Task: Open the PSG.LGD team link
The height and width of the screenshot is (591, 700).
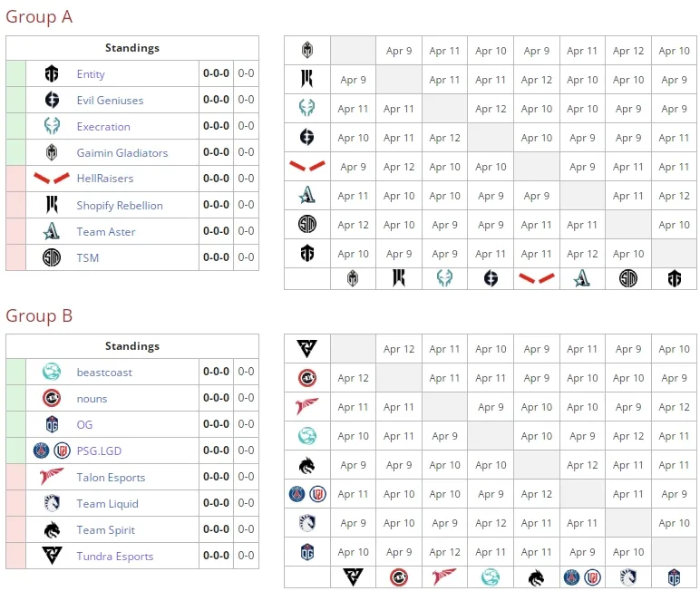Action: 99,451
